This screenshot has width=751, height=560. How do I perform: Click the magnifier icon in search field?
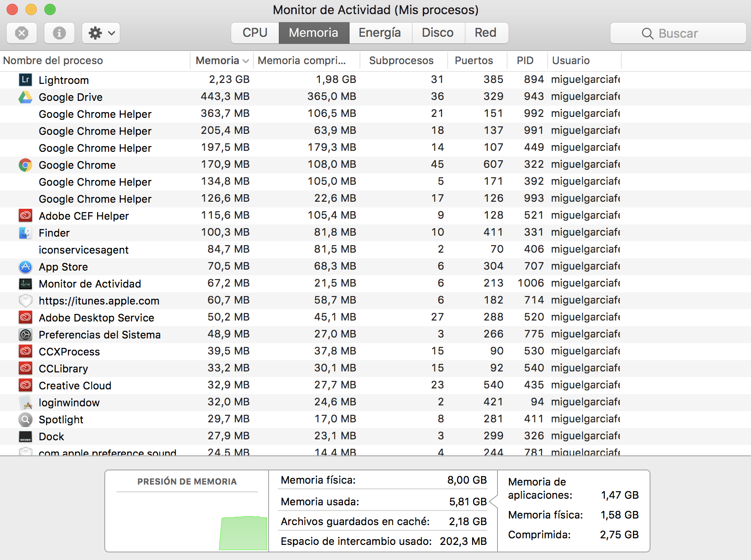tap(648, 33)
